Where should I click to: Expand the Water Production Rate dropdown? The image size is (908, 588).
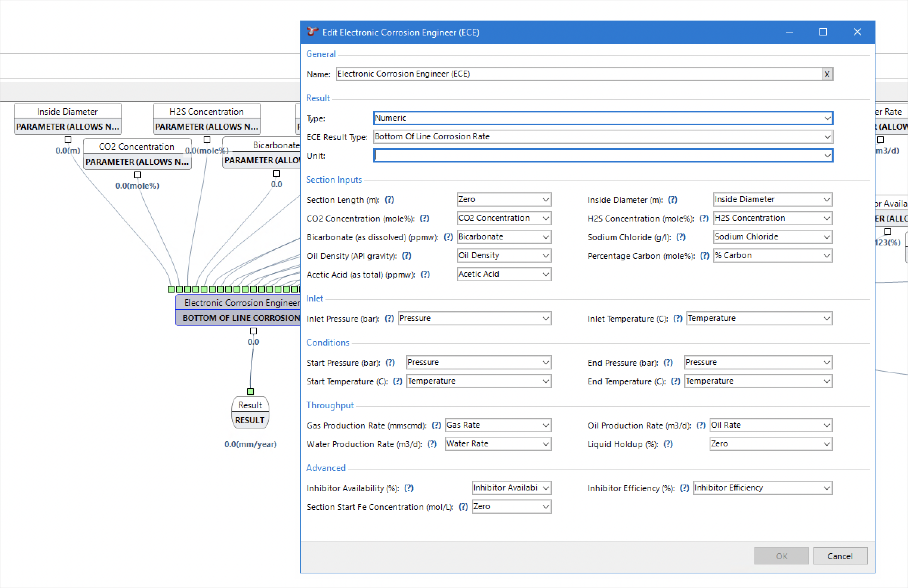(x=546, y=444)
